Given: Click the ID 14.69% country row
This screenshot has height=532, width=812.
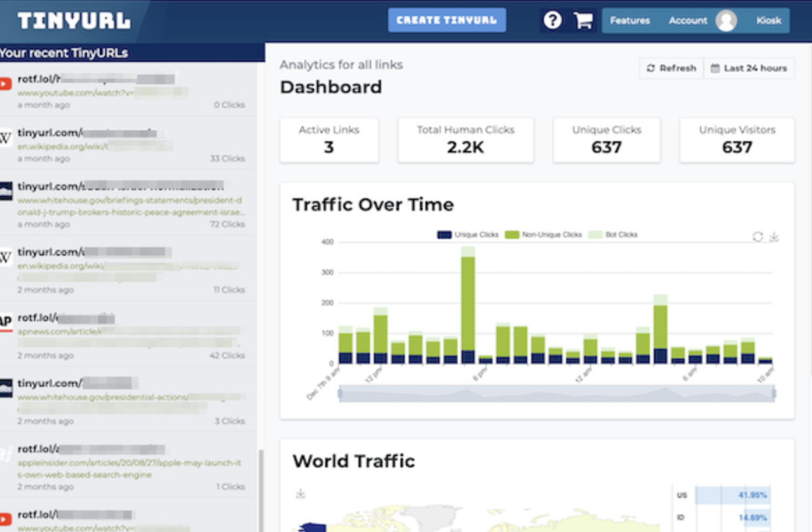Looking at the screenshot, I should [x=722, y=517].
